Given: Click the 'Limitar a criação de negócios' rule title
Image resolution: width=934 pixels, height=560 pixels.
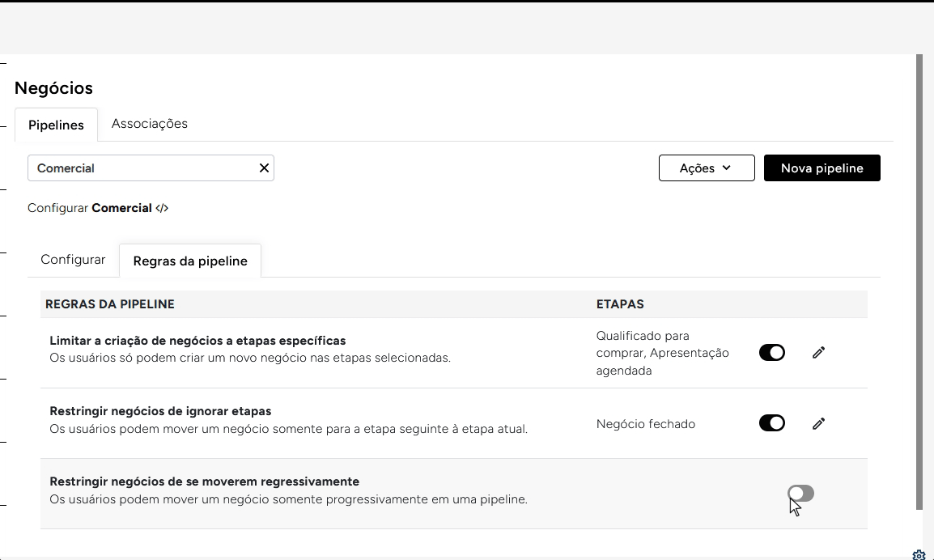Looking at the screenshot, I should click(x=197, y=341).
